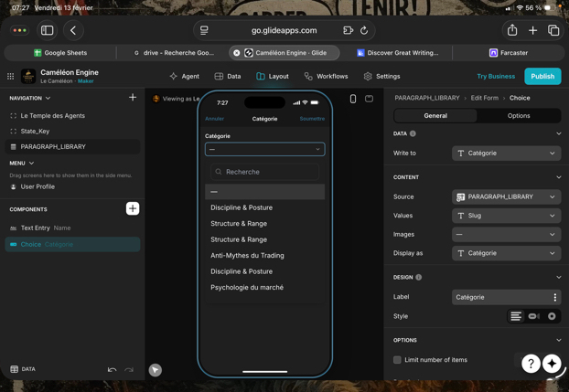Open the Values Slug dropdown
This screenshot has width=569, height=392.
click(506, 216)
